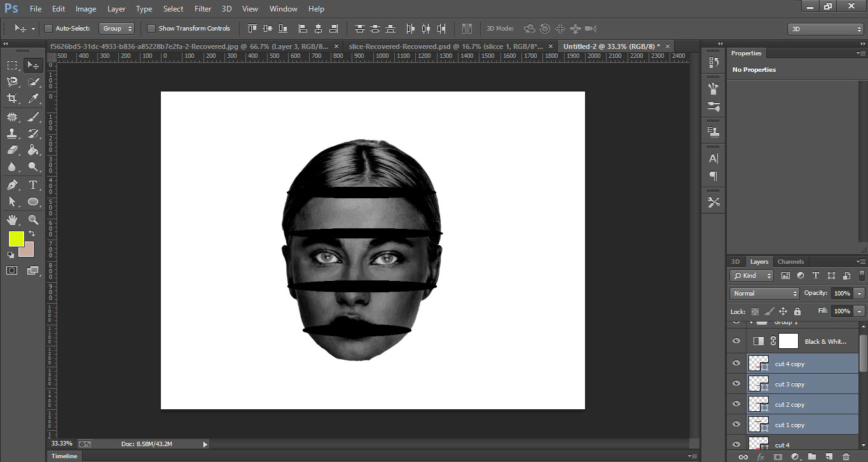Image resolution: width=868 pixels, height=462 pixels.
Task: Click the Align Top Edges icon
Action: click(x=252, y=29)
